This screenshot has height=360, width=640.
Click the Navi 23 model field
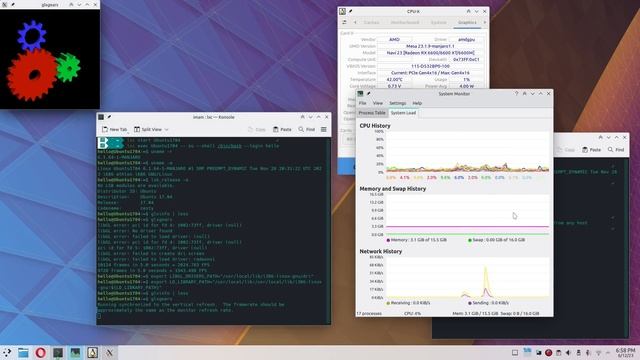pyautogui.click(x=430, y=53)
